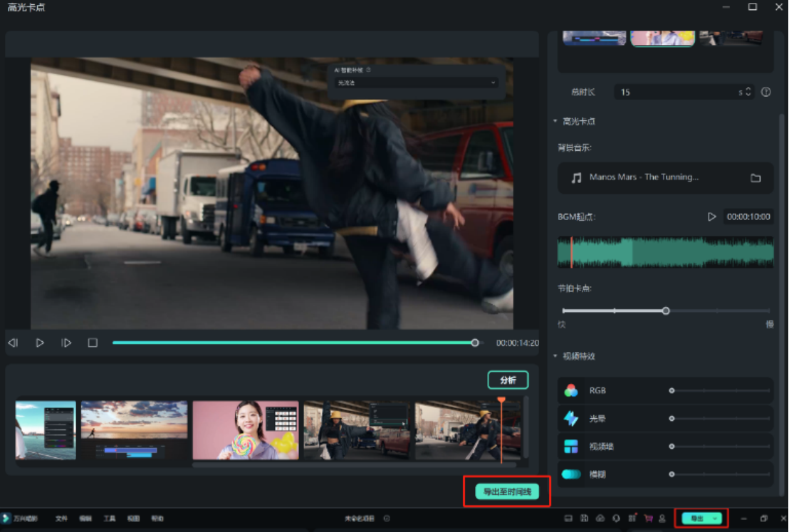Play BGM preview beside the start timecode
This screenshot has height=532, width=789.
711,217
